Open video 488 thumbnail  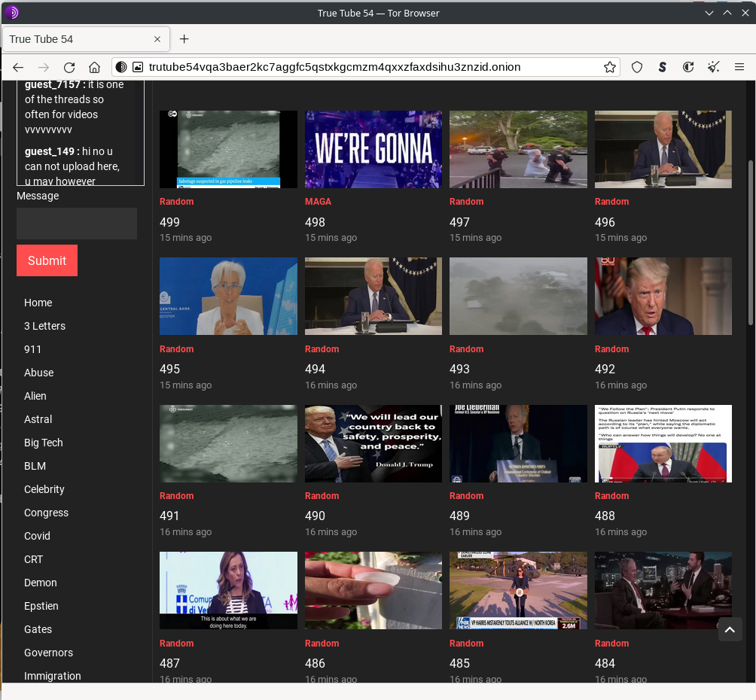663,443
